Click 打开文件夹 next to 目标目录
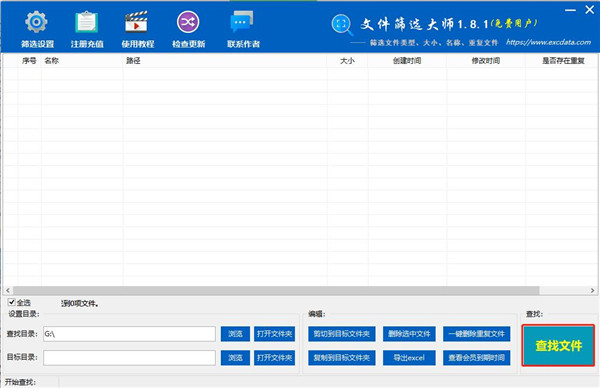The image size is (600, 388). click(274, 358)
